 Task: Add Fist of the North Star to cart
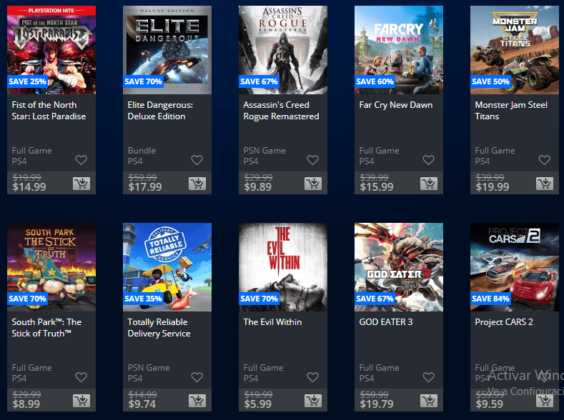click(81, 183)
